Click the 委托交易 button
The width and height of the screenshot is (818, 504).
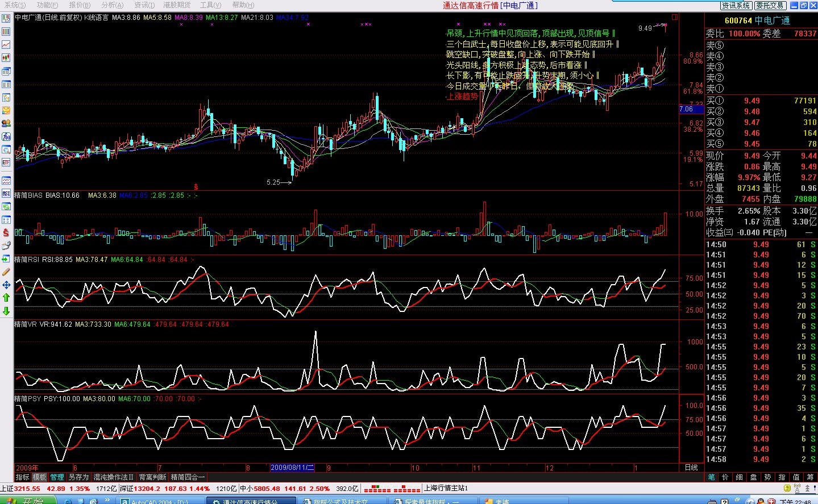[770, 5]
